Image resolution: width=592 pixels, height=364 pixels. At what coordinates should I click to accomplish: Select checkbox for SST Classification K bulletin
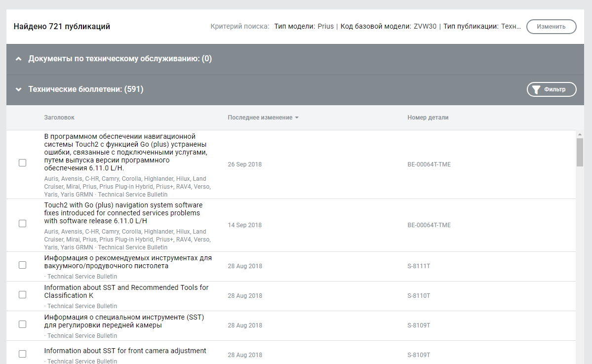(x=22, y=295)
